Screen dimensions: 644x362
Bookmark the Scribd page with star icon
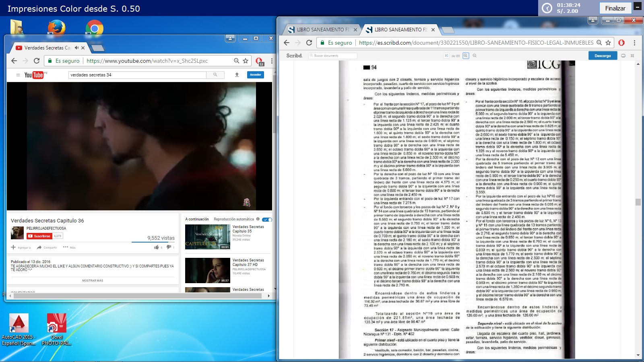point(608,43)
